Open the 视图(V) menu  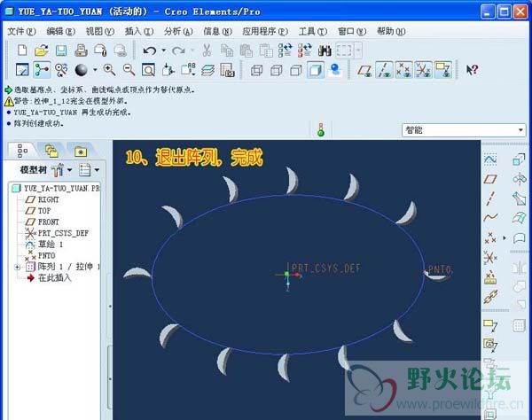point(100,32)
